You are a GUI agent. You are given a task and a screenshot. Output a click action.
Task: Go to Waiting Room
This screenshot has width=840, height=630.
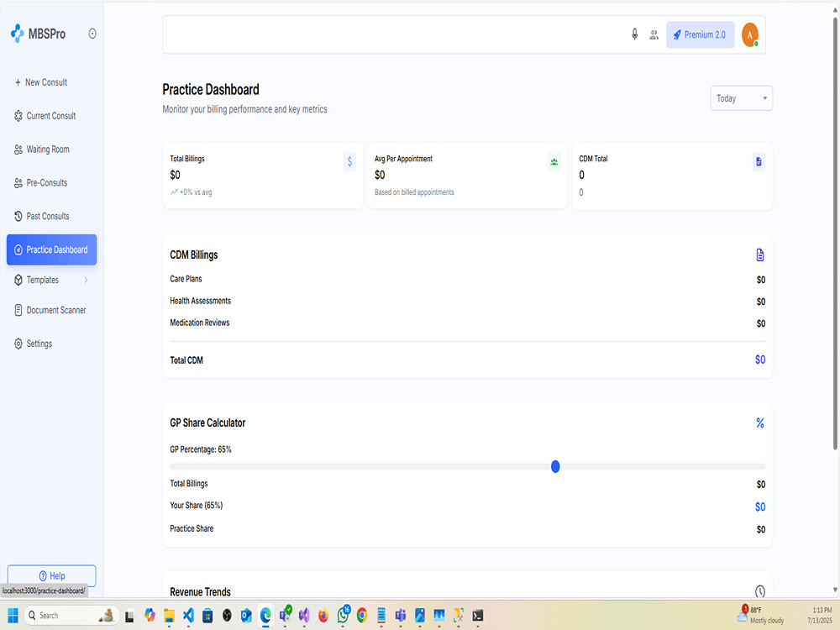pyautogui.click(x=42, y=150)
